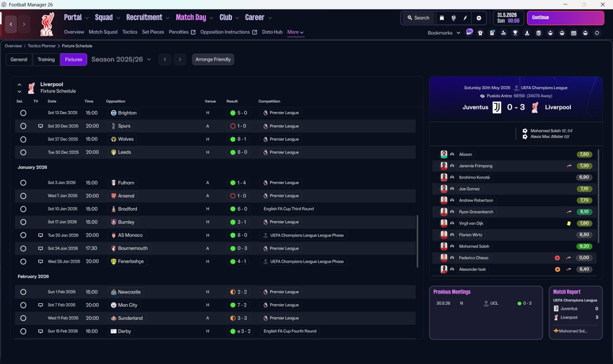Open the settings gear icon

pyautogui.click(x=478, y=18)
